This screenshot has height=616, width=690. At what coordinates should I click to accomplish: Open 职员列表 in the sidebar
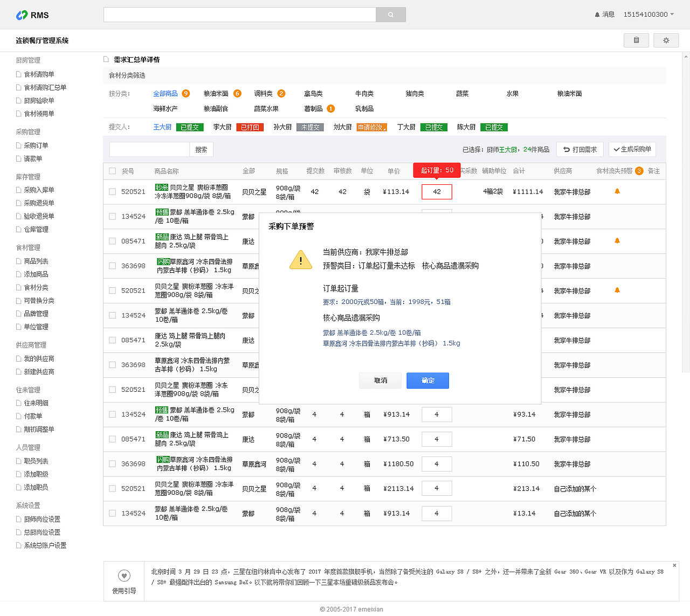[x=36, y=461]
